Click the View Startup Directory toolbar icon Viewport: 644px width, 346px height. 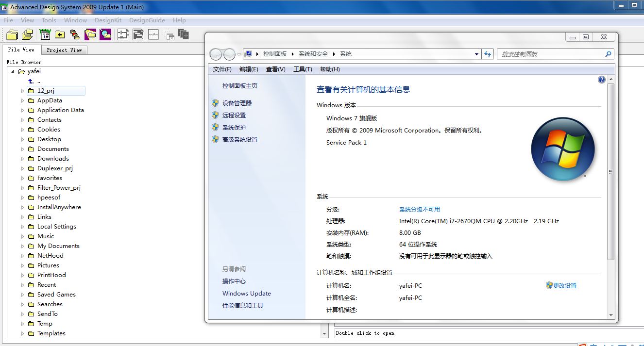click(45, 34)
